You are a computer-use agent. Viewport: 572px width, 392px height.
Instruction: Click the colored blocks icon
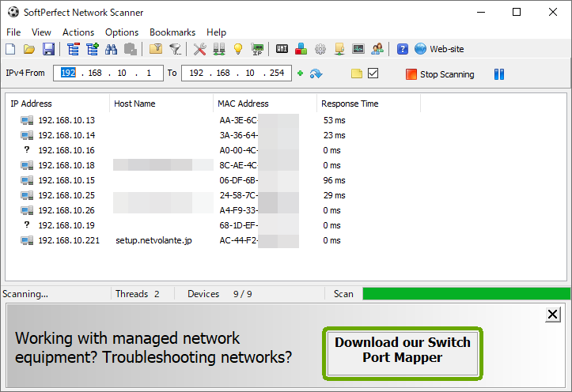click(301, 49)
